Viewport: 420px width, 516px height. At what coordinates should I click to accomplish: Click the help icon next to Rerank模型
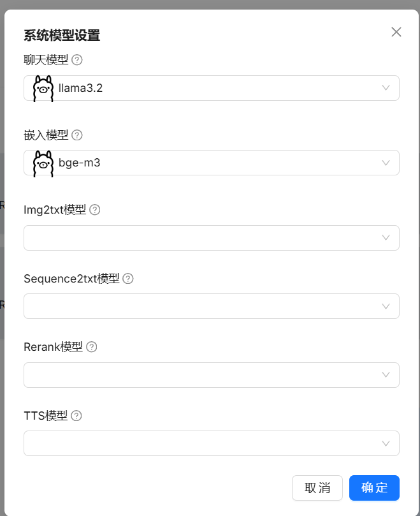point(91,346)
